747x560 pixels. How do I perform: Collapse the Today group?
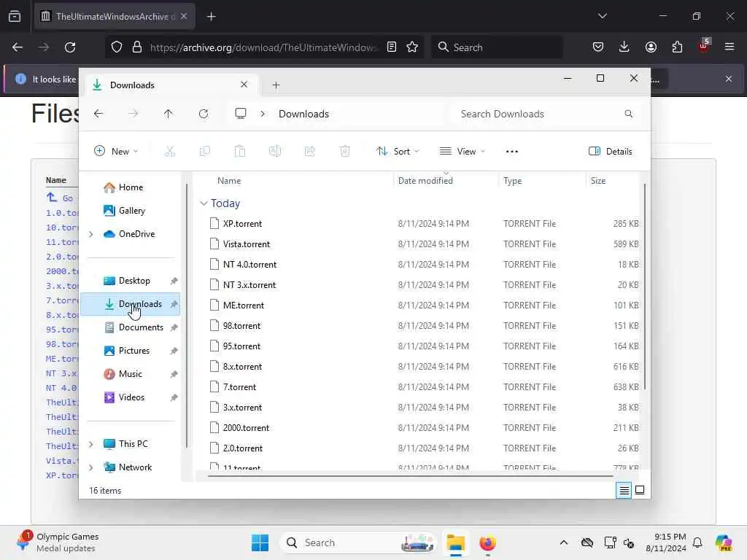point(204,203)
